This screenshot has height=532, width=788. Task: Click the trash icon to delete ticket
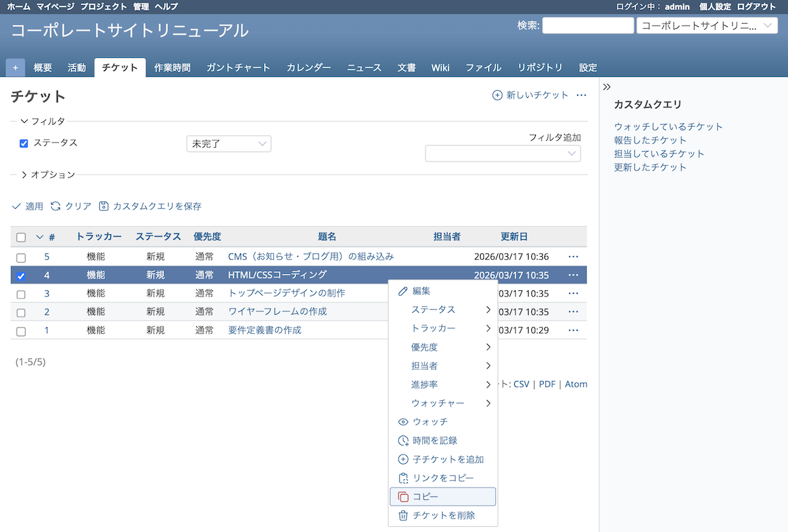404,516
